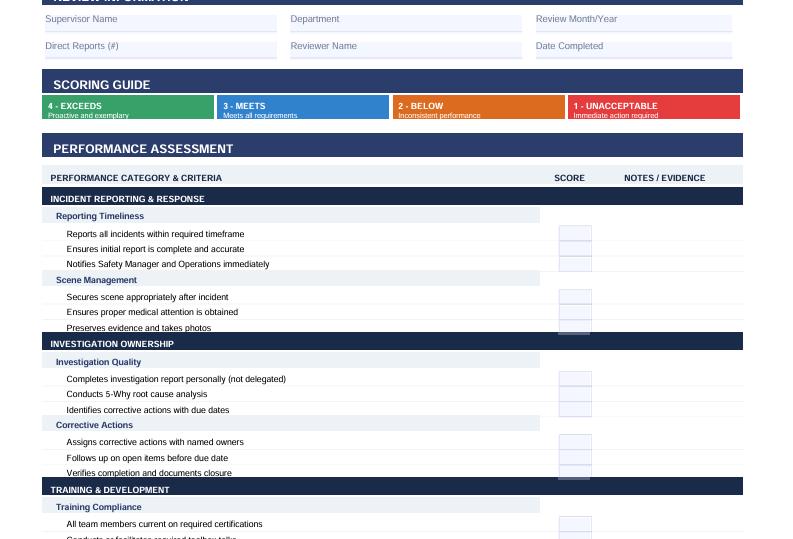Click the INCIDENT REPORTING & RESPONSE section bar
Image resolution: width=793 pixels, height=539 pixels.
pos(392,196)
